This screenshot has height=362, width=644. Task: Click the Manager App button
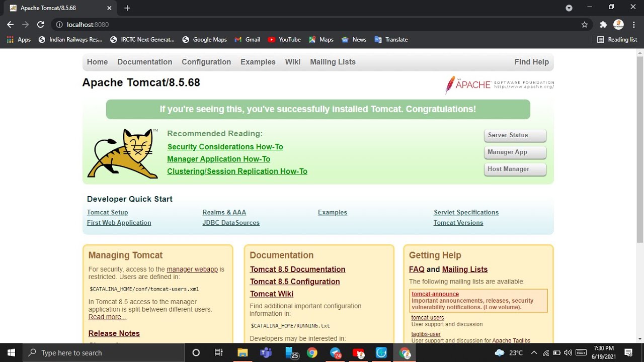pos(515,152)
